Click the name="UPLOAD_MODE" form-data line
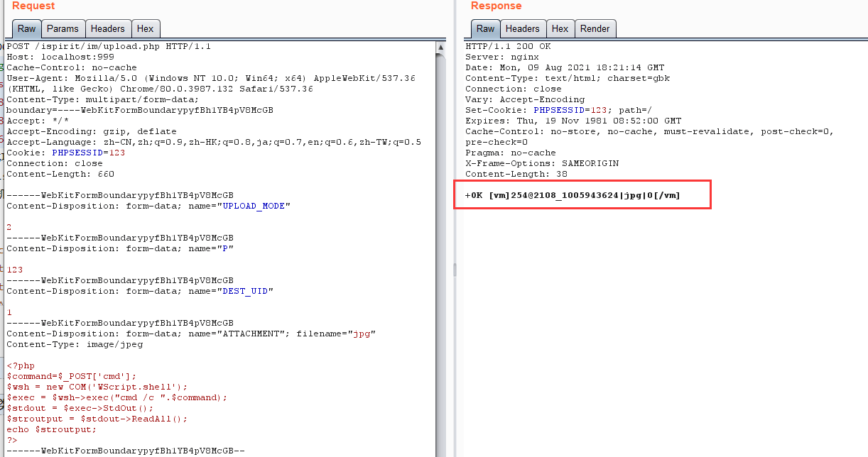This screenshot has width=868, height=457. [148, 206]
